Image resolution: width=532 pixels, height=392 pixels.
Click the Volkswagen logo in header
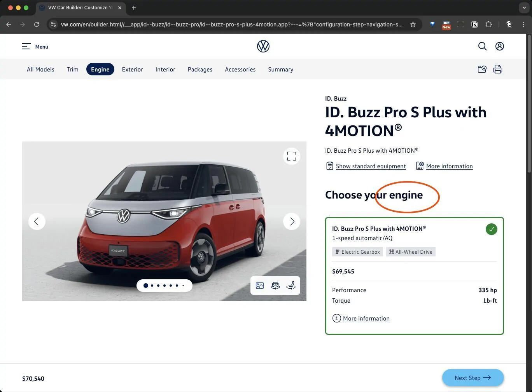coord(263,46)
